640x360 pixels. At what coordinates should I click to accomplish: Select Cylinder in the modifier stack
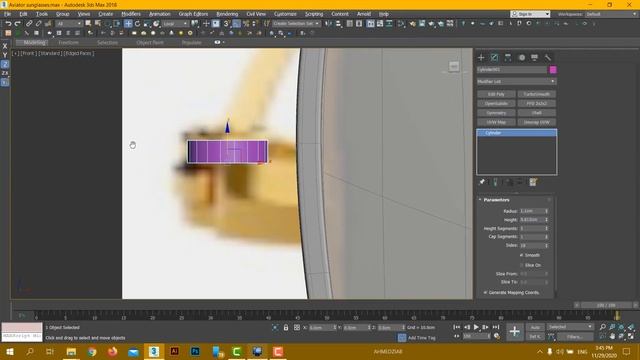(516, 133)
